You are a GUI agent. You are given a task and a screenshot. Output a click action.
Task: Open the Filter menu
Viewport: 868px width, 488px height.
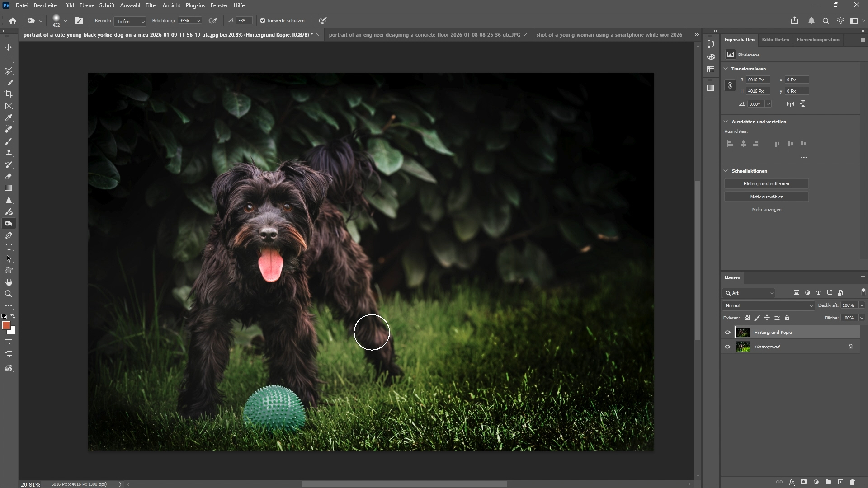[x=151, y=5]
